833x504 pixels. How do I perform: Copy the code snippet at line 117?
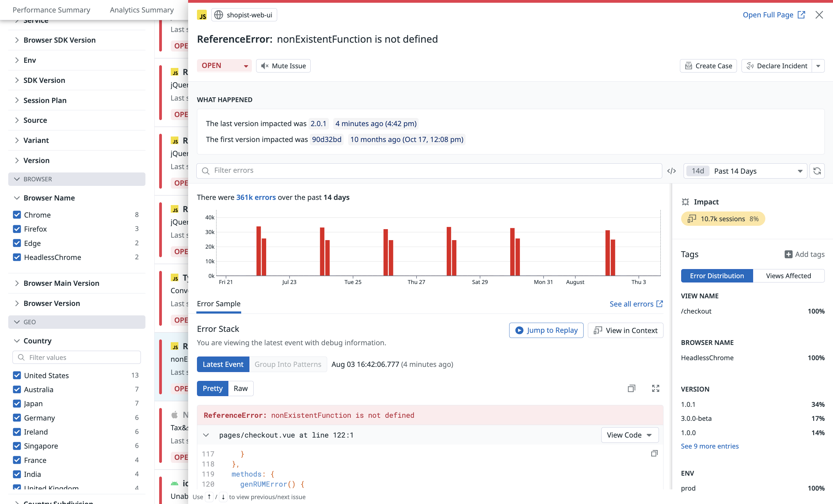click(654, 453)
